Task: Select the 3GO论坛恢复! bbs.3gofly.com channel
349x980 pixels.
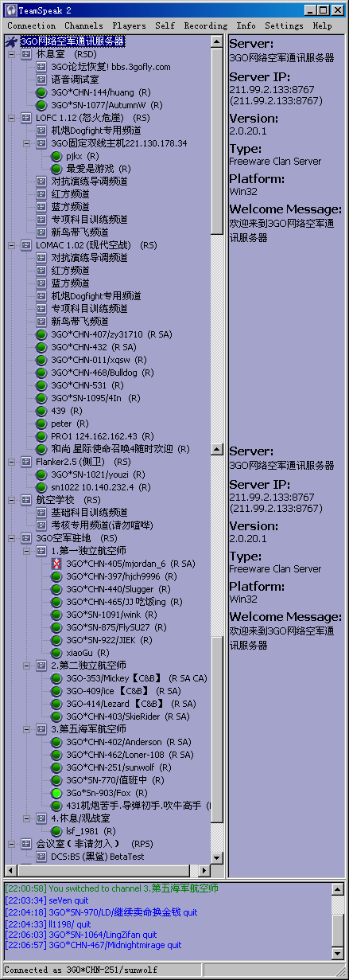Action: 111,67
